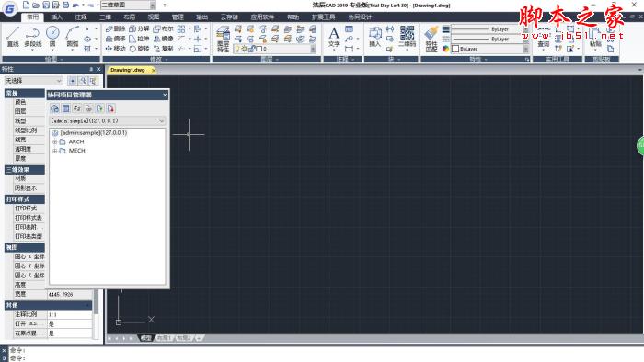Image resolution: width=644 pixels, height=362 pixels.
Task: Select the Circle (圆) tool
Action: [x=52, y=37]
